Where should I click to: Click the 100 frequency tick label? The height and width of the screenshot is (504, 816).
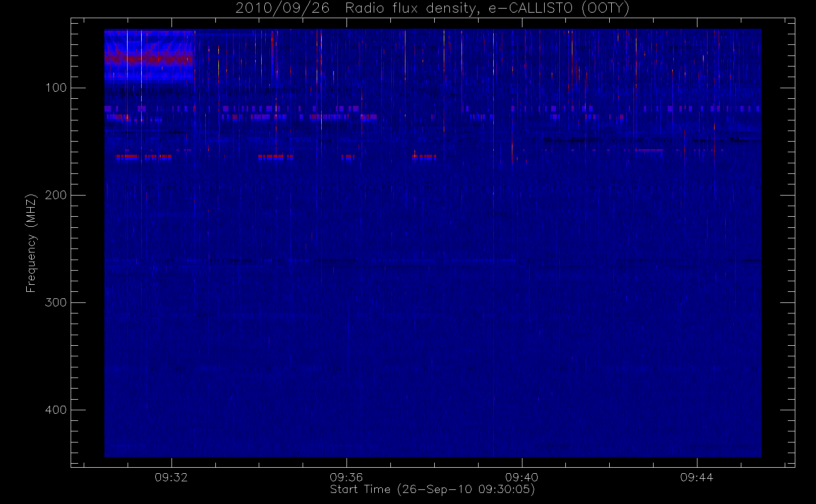(x=56, y=88)
